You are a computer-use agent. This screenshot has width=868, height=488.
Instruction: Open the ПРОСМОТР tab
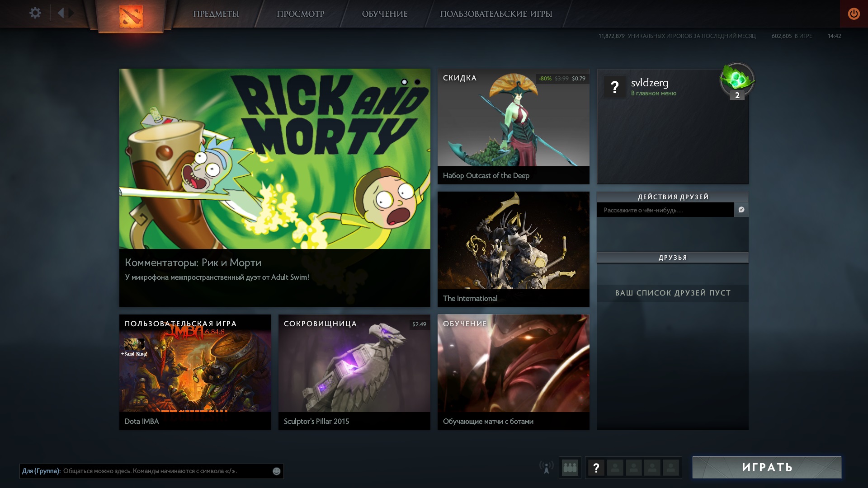(x=300, y=14)
